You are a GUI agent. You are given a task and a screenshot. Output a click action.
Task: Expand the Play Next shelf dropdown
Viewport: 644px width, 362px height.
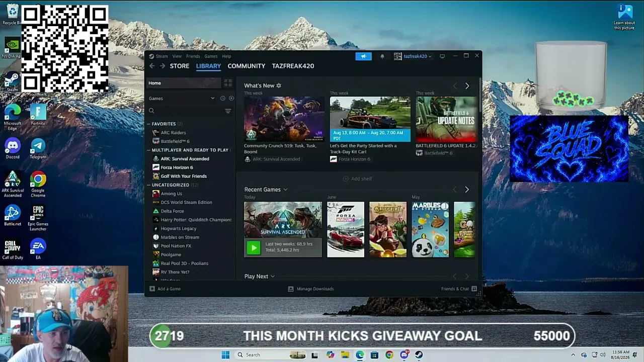click(273, 277)
